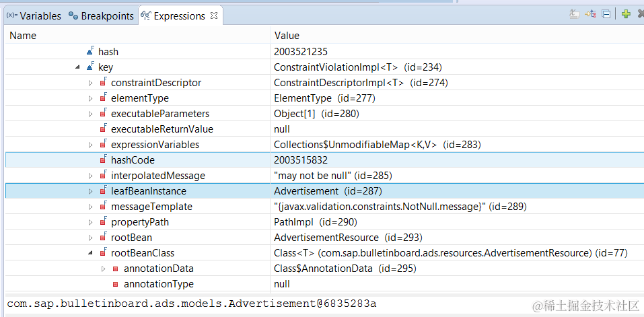This screenshot has height=317, width=644.
Task: Click value AdvertisementResource (id=293)
Action: coord(348,238)
